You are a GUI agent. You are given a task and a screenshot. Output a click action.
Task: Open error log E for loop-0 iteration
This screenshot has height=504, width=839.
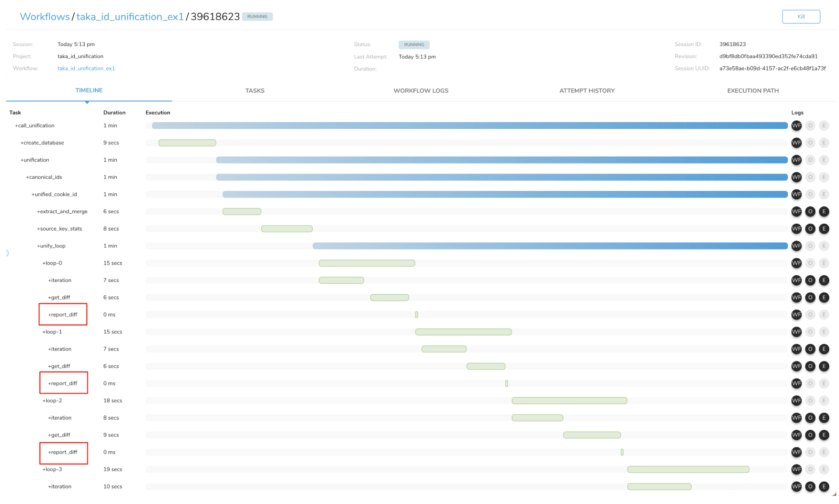824,280
